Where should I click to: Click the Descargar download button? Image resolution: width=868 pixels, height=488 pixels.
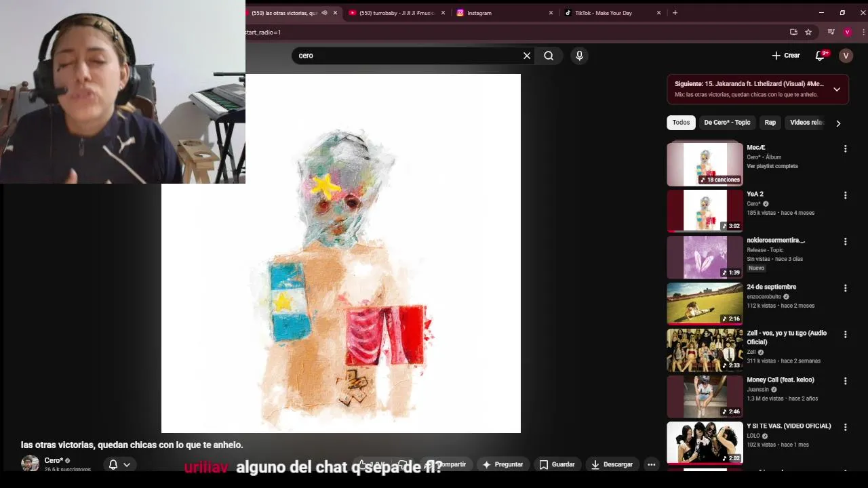coord(612,464)
